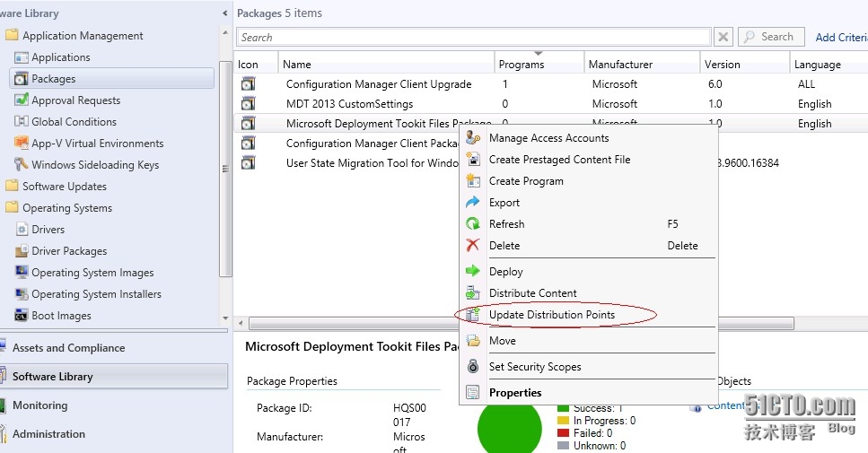
Task: Select the MDT 2013 CustomSettings package name
Action: point(349,103)
